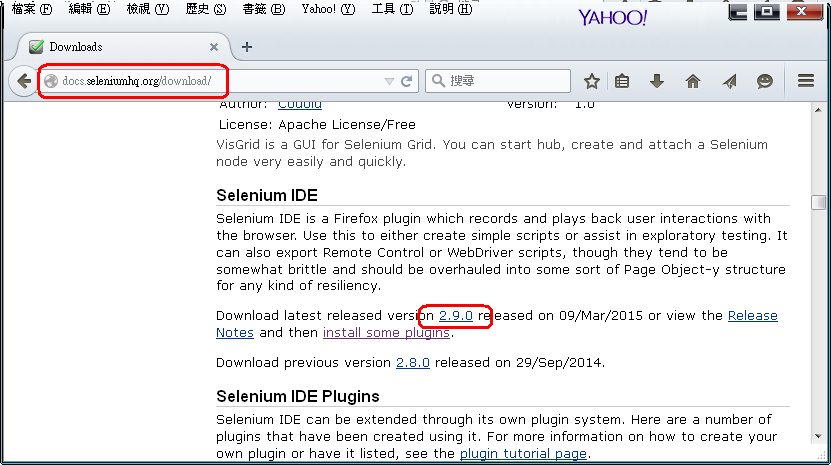Go back with the back arrow button
The image size is (831, 465).
click(24, 81)
